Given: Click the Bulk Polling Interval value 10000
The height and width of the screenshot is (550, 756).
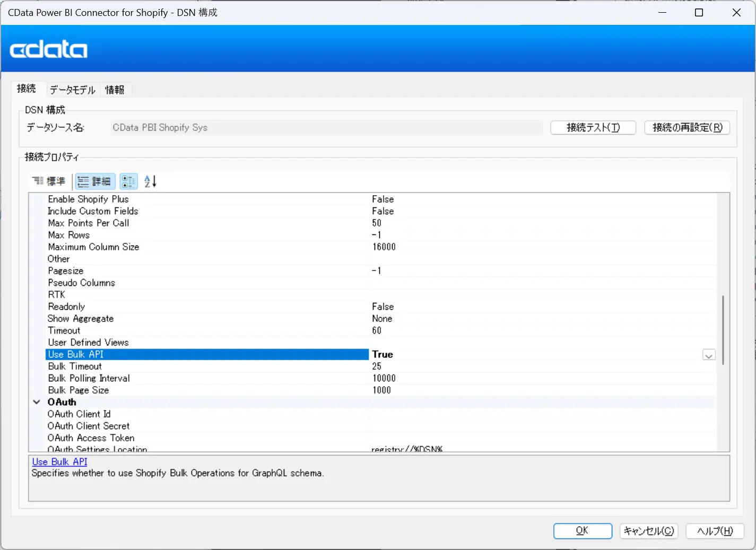Looking at the screenshot, I should tap(384, 378).
